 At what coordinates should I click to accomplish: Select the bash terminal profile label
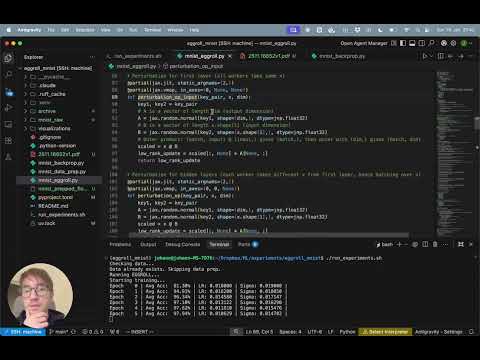pos(385,244)
